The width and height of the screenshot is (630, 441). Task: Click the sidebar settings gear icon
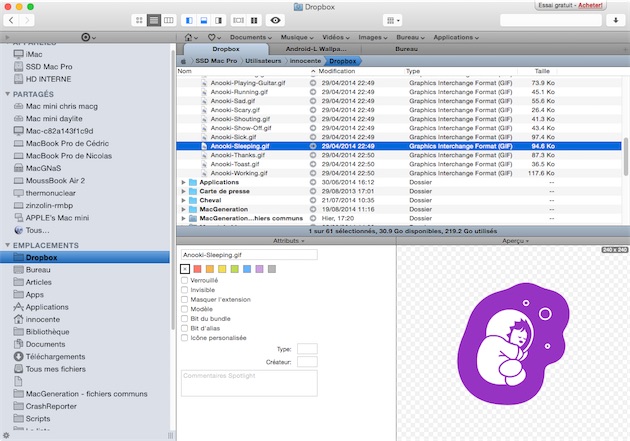[6, 435]
